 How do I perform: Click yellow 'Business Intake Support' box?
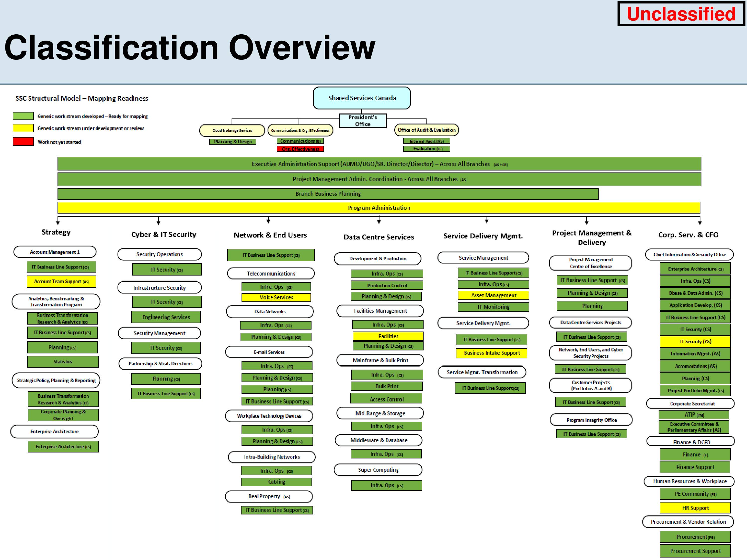click(492, 353)
